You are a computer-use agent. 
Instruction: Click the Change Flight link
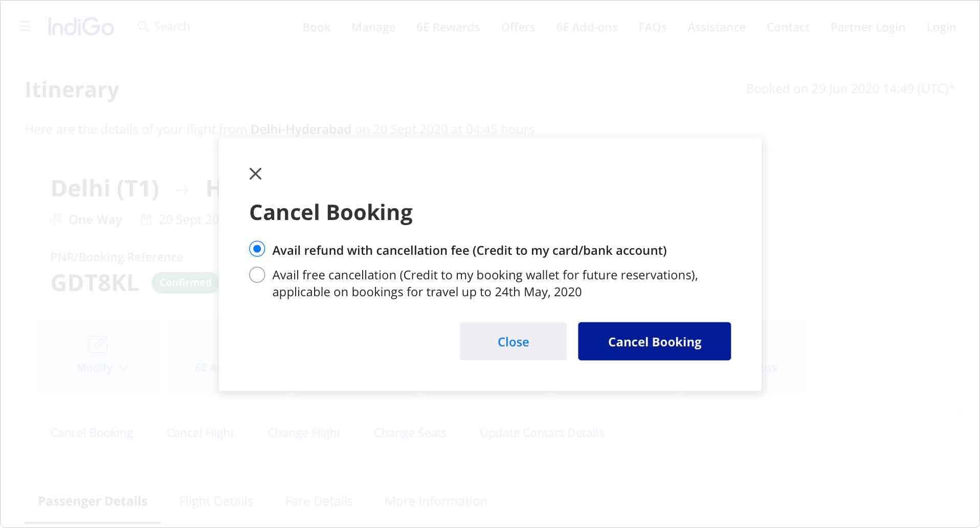pyautogui.click(x=304, y=433)
